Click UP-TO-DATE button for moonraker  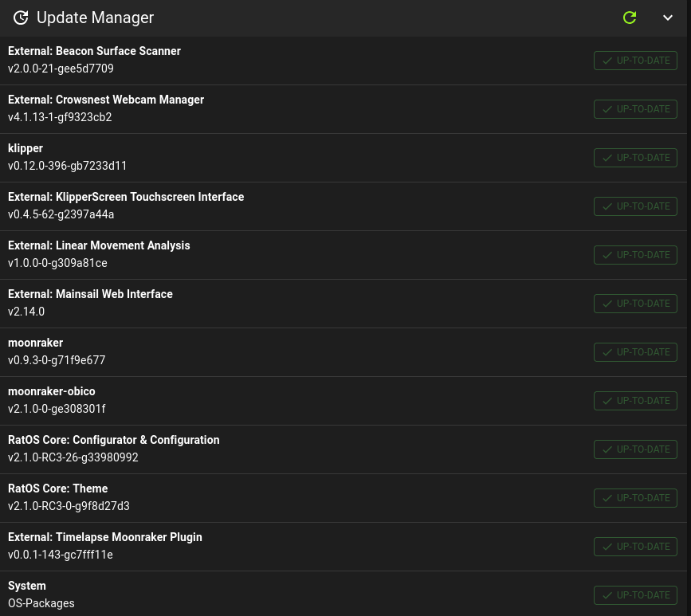(635, 352)
